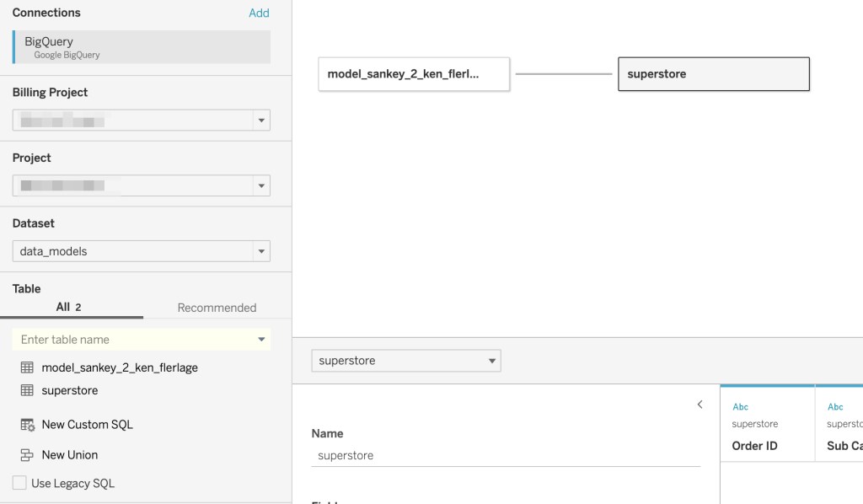Select the model_sankey_2_ken_flerl... table on canvas

coord(414,73)
